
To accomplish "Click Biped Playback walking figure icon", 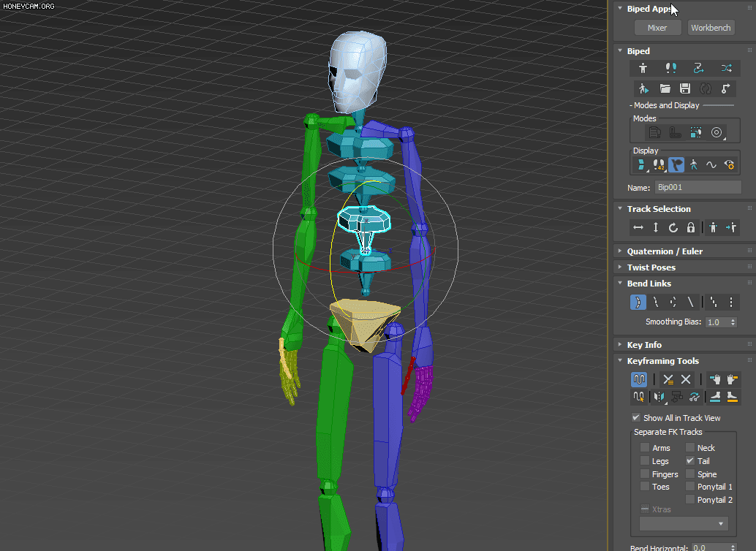I will tap(643, 88).
